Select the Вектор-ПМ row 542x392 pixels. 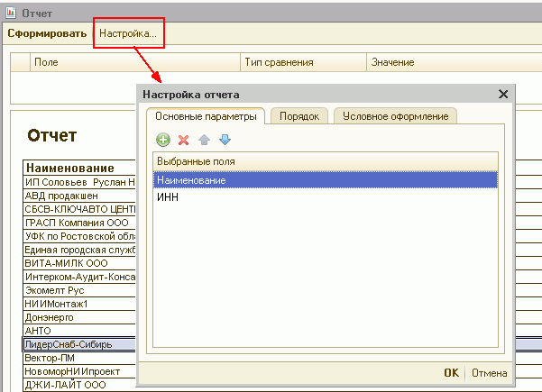[x=79, y=358]
